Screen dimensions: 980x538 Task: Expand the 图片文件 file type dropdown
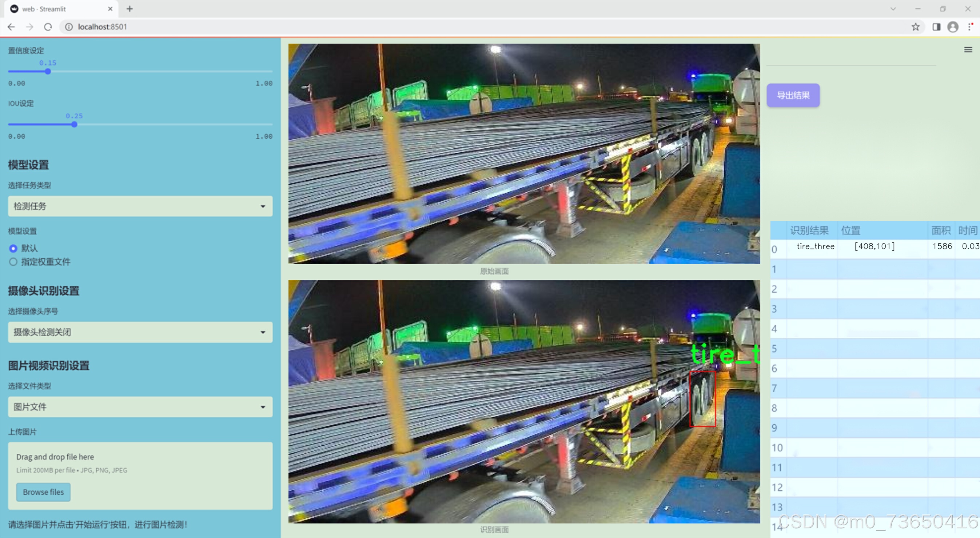[140, 407]
